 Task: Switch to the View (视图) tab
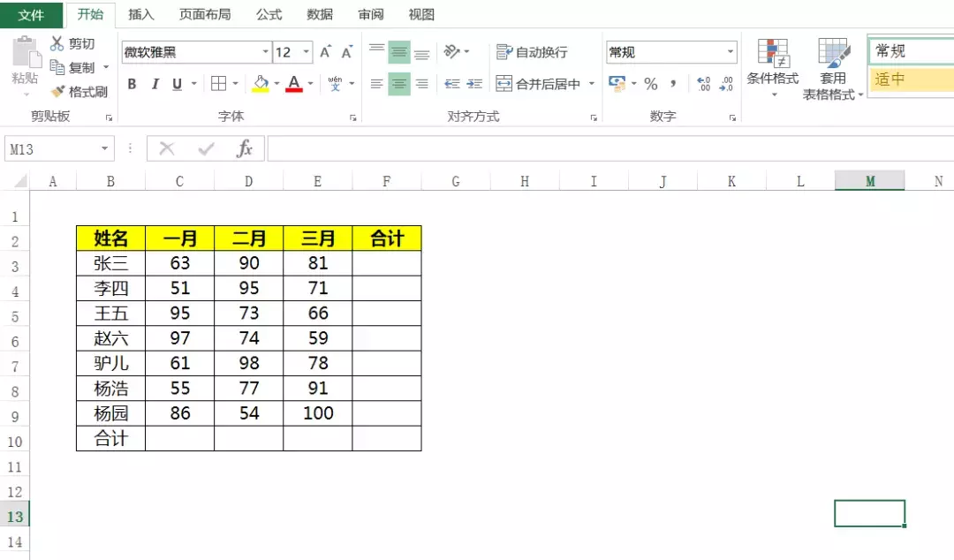421,15
